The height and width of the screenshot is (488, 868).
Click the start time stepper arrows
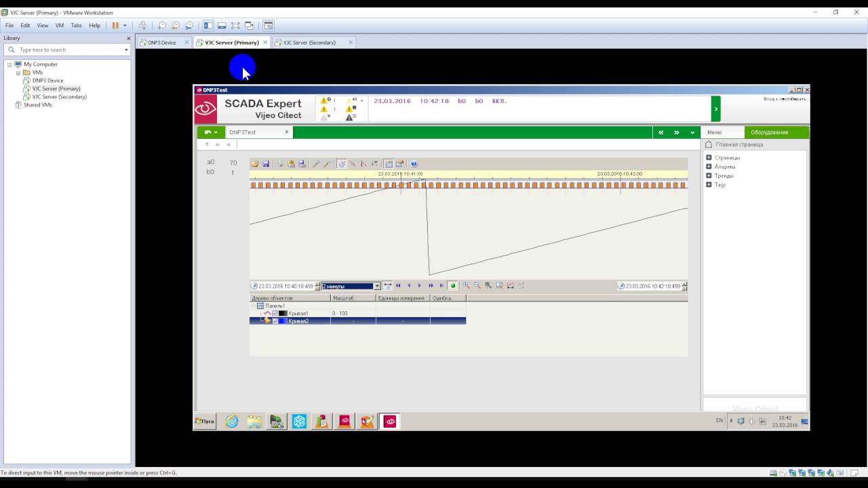point(317,286)
